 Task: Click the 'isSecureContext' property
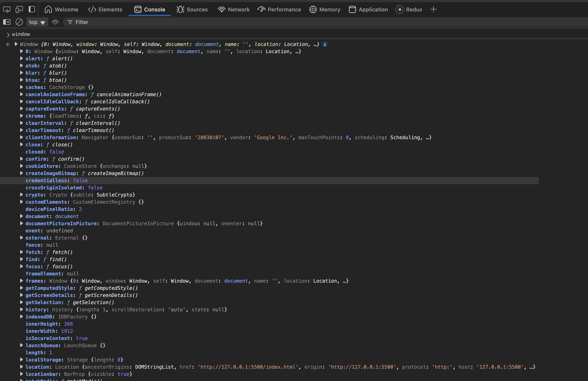pyautogui.click(x=48, y=338)
